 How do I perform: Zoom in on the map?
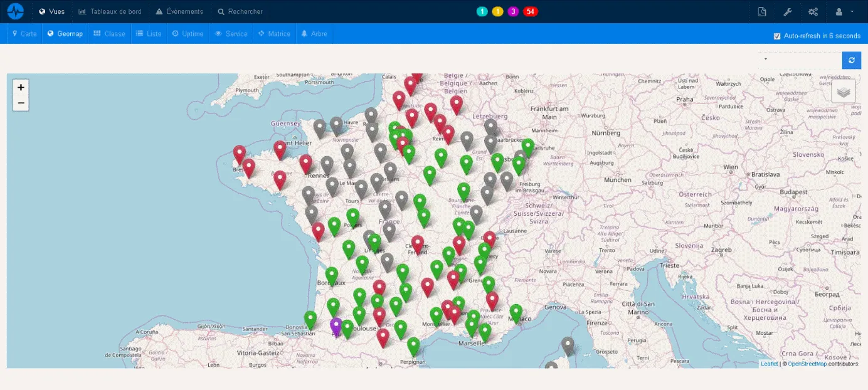[x=21, y=87]
